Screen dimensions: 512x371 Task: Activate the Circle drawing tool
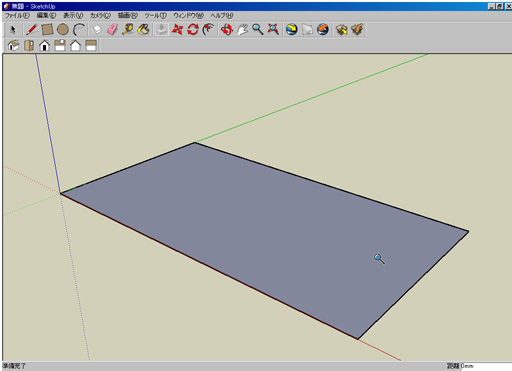[63, 30]
